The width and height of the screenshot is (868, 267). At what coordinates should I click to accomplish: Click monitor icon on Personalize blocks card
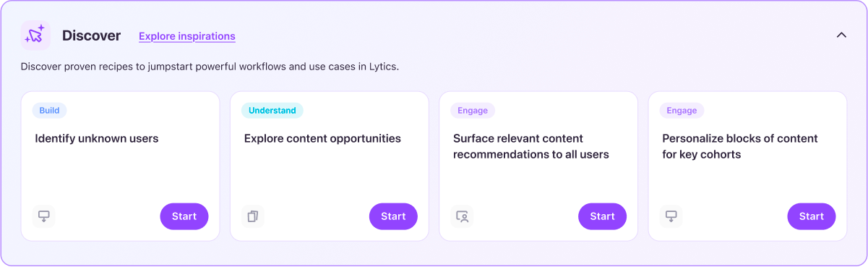point(671,216)
